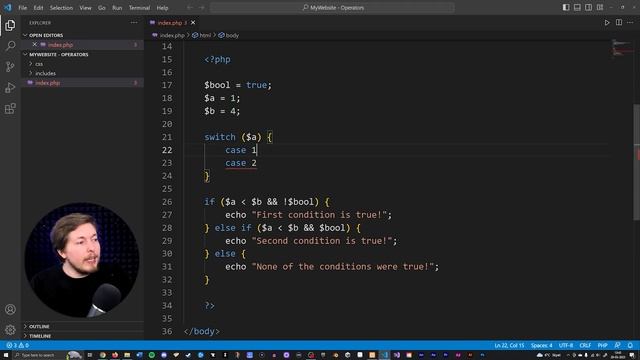Image resolution: width=640 pixels, height=360 pixels.
Task: Open the Search view in the activity bar
Action: (x=10, y=45)
